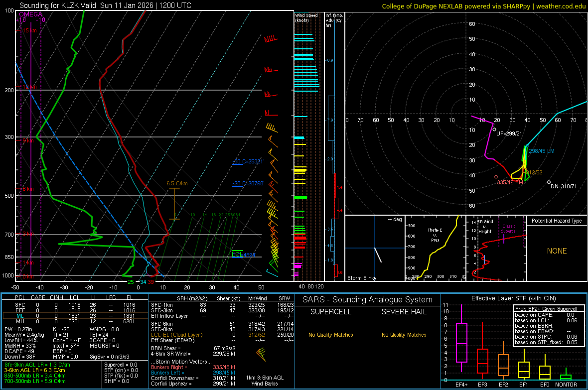Click the 'DN=310/71' hodograph label
The height and width of the screenshot is (390, 588).
click(564, 186)
